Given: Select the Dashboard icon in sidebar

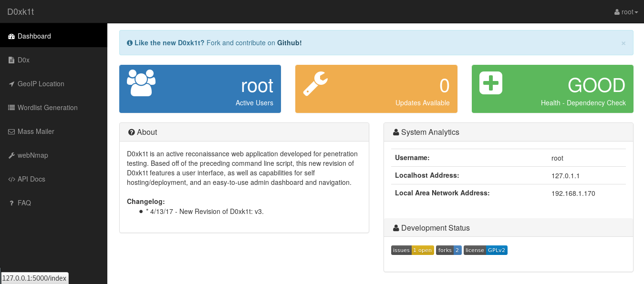Looking at the screenshot, I should click(10, 36).
